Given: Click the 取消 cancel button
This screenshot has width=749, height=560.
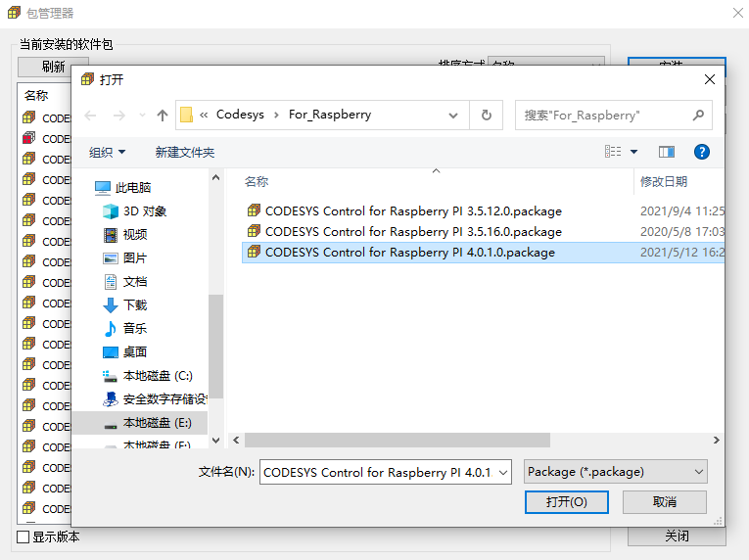Looking at the screenshot, I should pyautogui.click(x=664, y=501).
